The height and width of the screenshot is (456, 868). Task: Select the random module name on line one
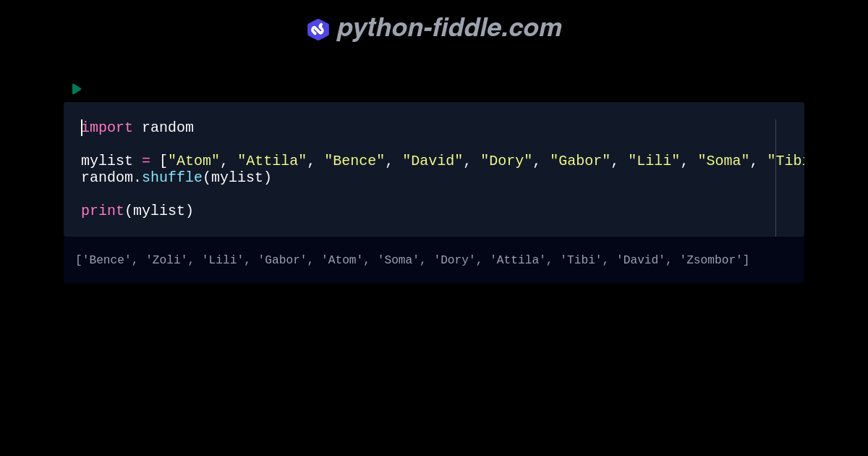coord(168,127)
